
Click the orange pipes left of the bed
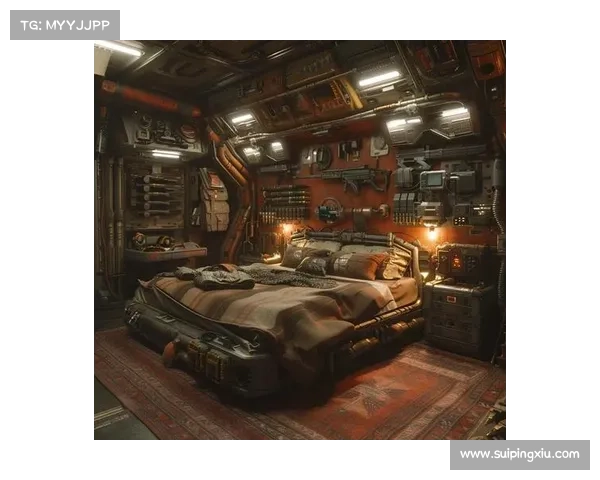(235, 165)
